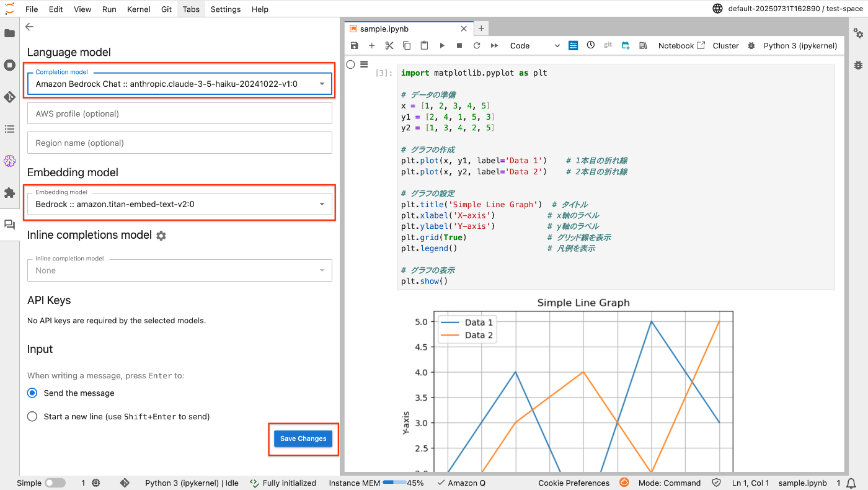The image size is (868, 490).
Task: Open inline completions settings gear
Action: (x=161, y=236)
